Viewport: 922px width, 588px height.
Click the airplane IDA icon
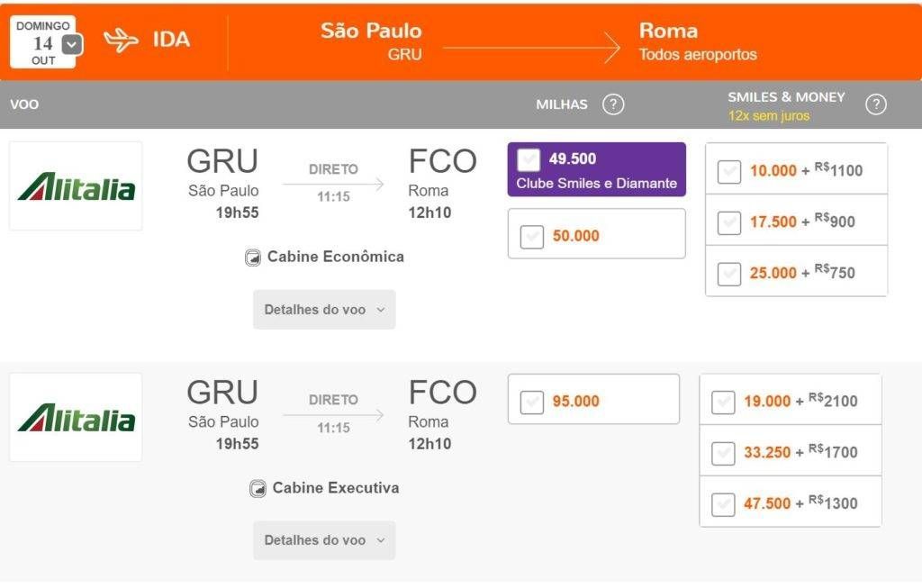pyautogui.click(x=122, y=40)
